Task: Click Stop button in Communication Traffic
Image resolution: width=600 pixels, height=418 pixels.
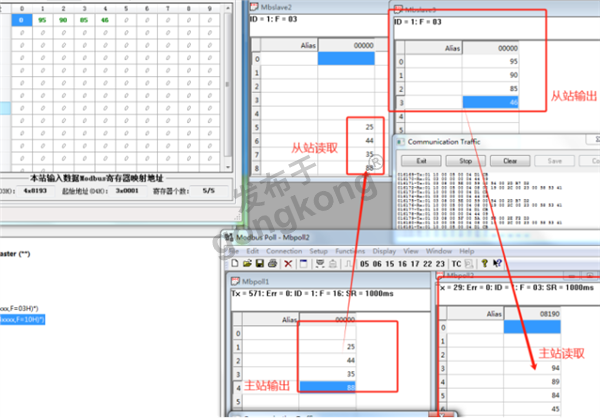Action: tap(466, 161)
